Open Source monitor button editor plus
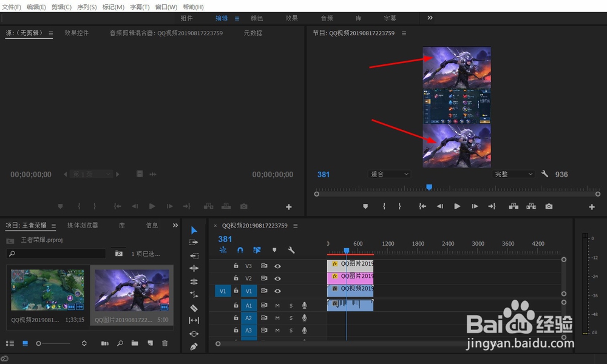The height and width of the screenshot is (364, 607). 289,207
